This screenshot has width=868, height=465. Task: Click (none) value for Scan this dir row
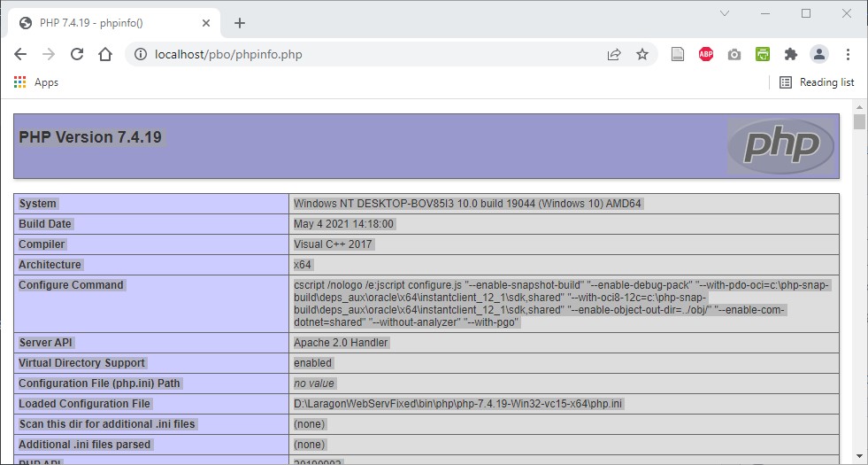pos(310,424)
